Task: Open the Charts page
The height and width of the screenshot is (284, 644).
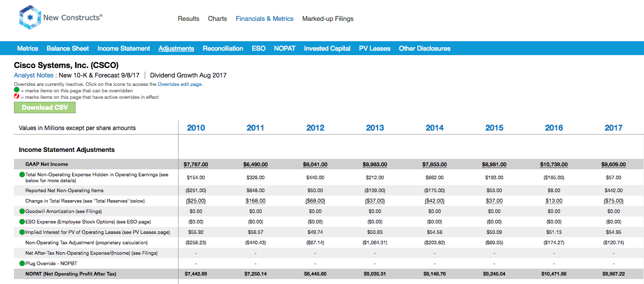Action: click(217, 19)
